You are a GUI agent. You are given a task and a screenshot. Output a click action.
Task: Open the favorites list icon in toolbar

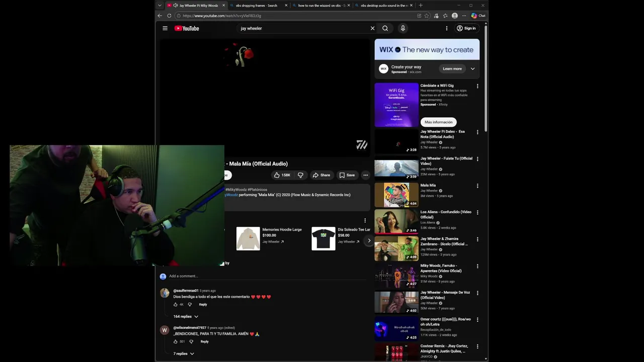tap(445, 16)
